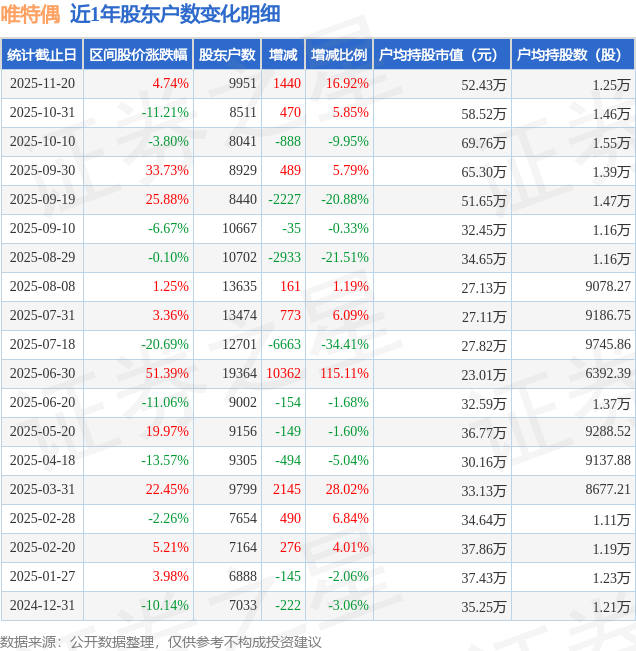Viewport: 636px width, 651px height.
Task: Select the date cell 2025-07-18
Action: pos(42,345)
